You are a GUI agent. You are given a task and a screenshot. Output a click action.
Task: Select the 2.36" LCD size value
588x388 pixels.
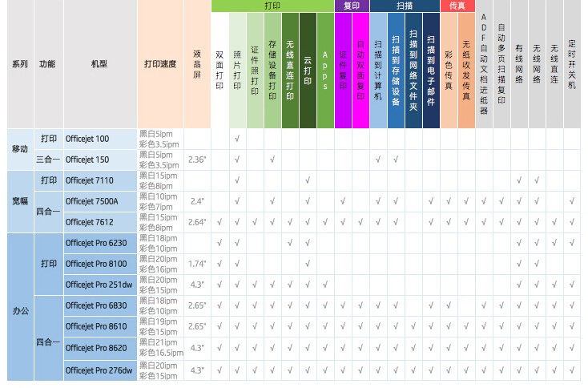[x=197, y=160]
